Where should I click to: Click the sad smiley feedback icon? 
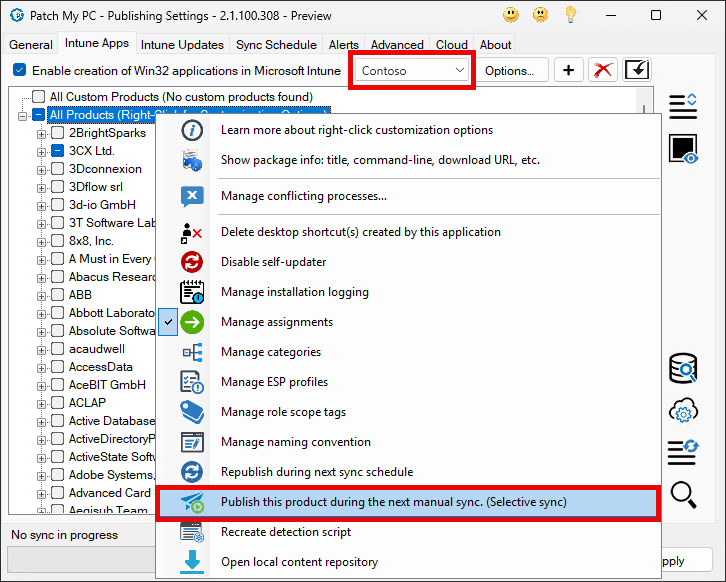540,15
